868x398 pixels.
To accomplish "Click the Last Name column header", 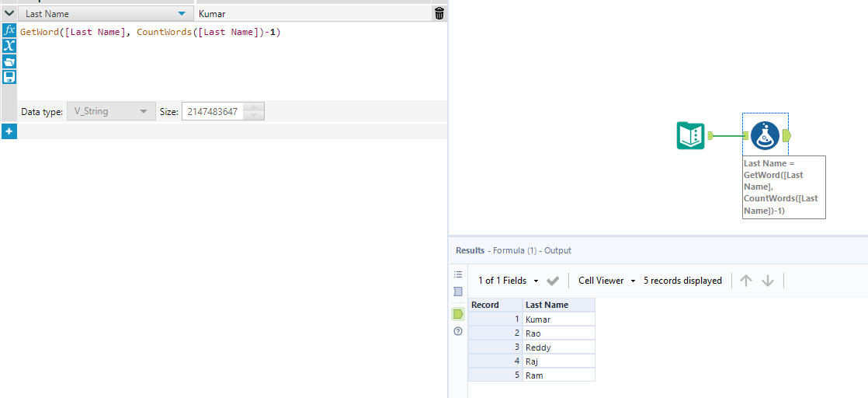I will 558,305.
